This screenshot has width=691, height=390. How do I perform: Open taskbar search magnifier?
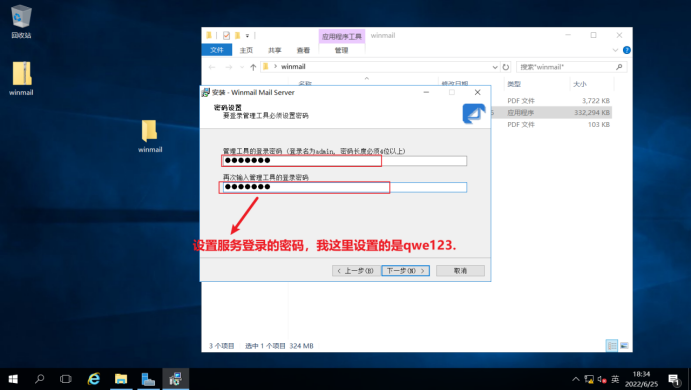coord(40,379)
